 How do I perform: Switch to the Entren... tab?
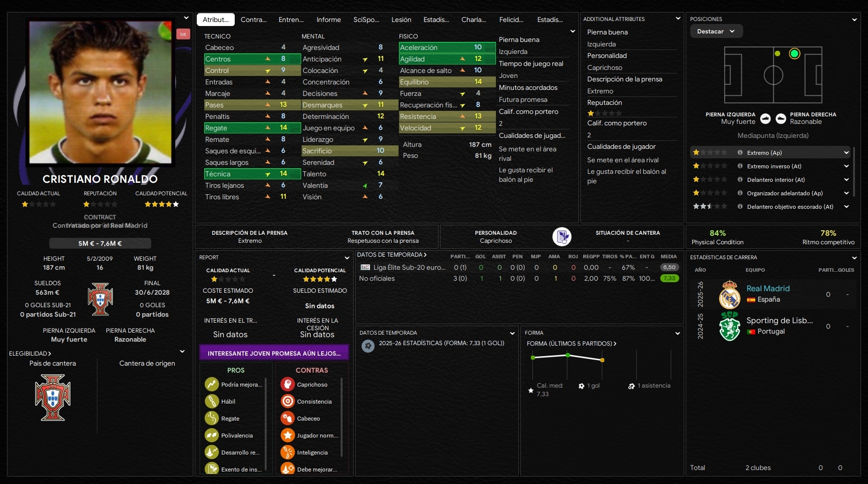click(291, 19)
